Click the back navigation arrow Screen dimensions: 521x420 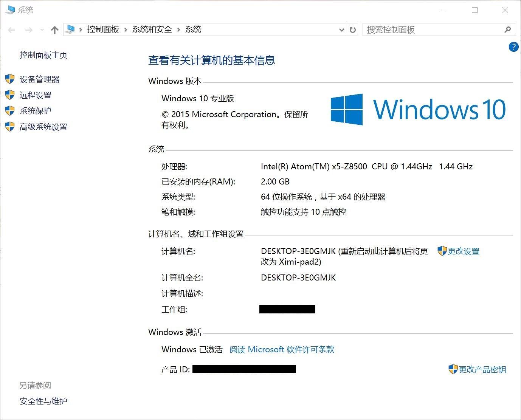pyautogui.click(x=11, y=30)
